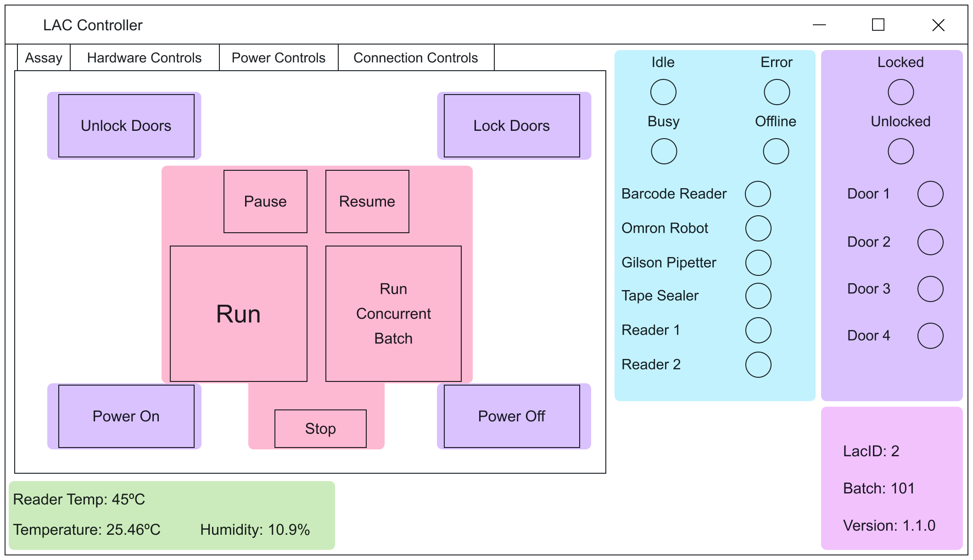973x560 pixels.
Task: Click the Busy status indicator
Action: click(x=663, y=151)
